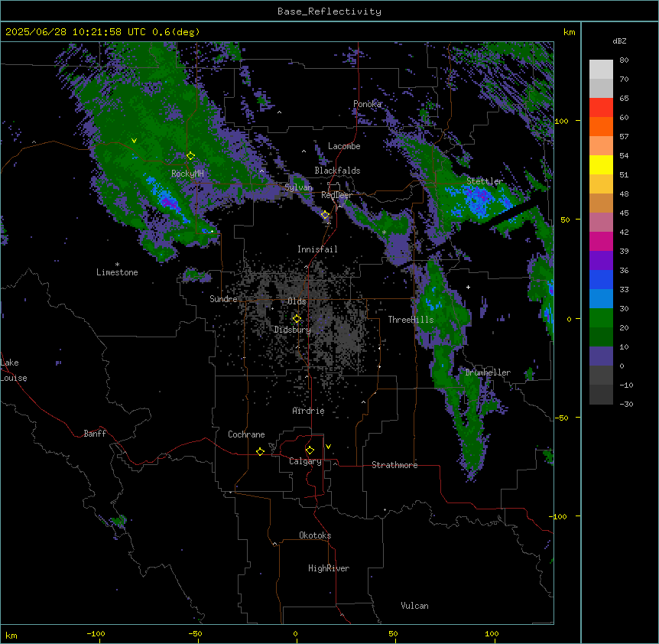Click the RockyMH label
This screenshot has width=659, height=644.
[187, 174]
